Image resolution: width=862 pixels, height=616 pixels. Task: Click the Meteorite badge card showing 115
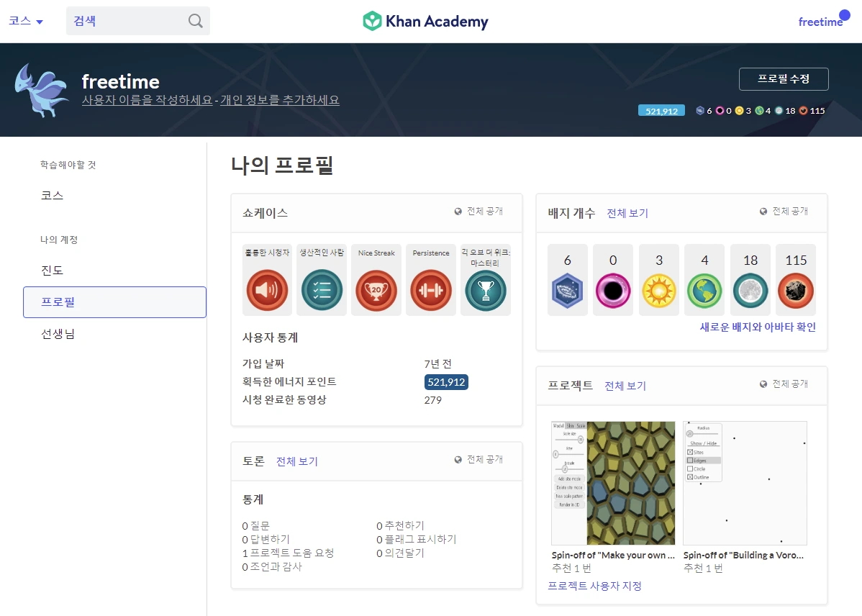click(x=796, y=279)
